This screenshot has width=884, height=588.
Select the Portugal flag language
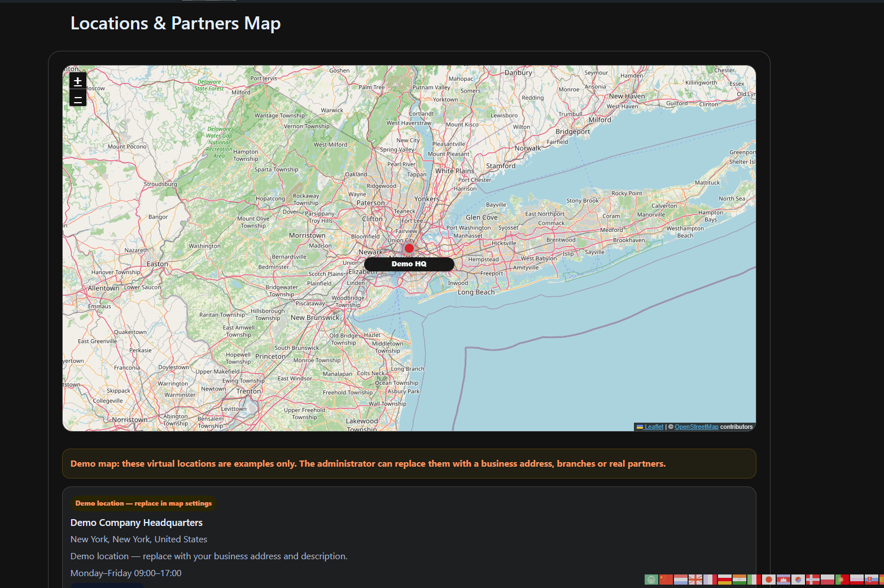842,580
